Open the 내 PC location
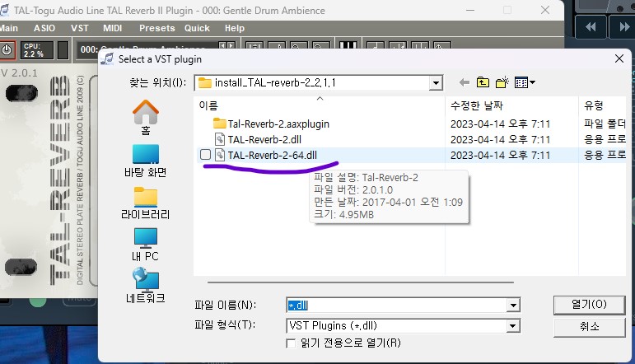Image resolution: width=635 pixels, height=364 pixels. coord(146,245)
